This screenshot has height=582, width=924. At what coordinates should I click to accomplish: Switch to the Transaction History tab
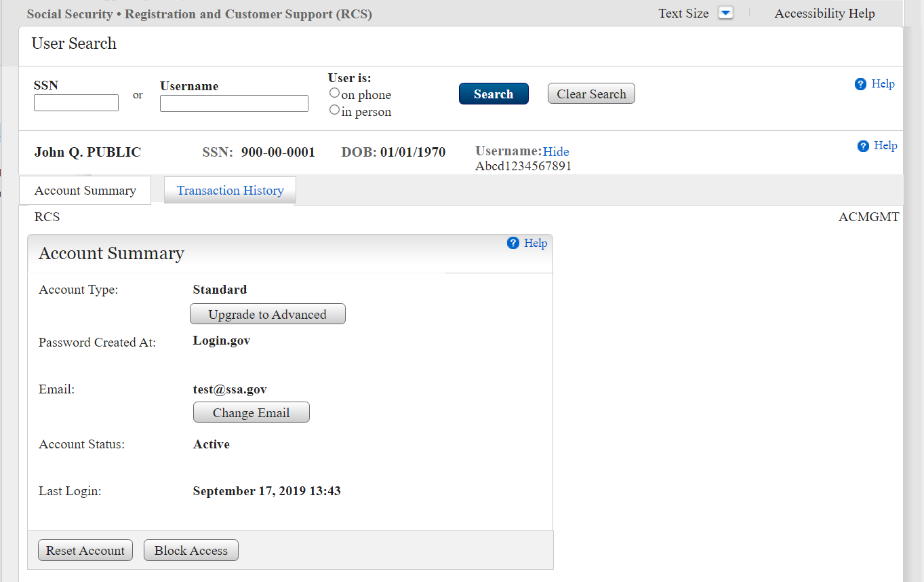tap(230, 191)
